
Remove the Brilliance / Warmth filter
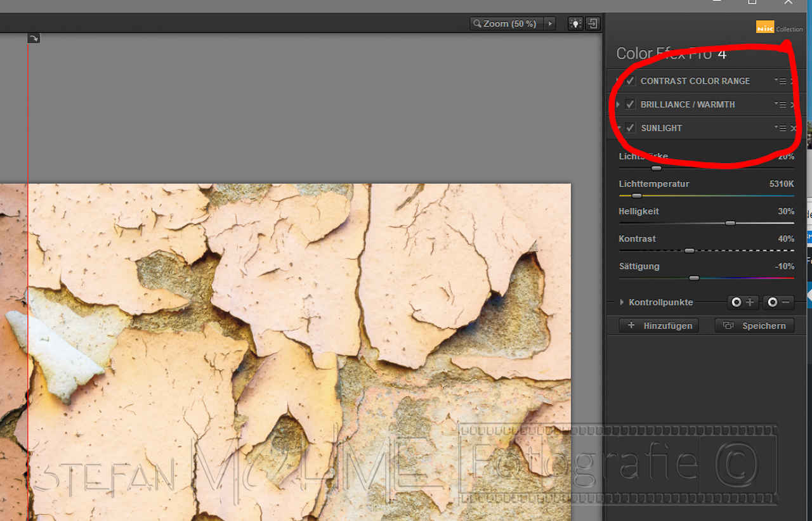coord(793,105)
